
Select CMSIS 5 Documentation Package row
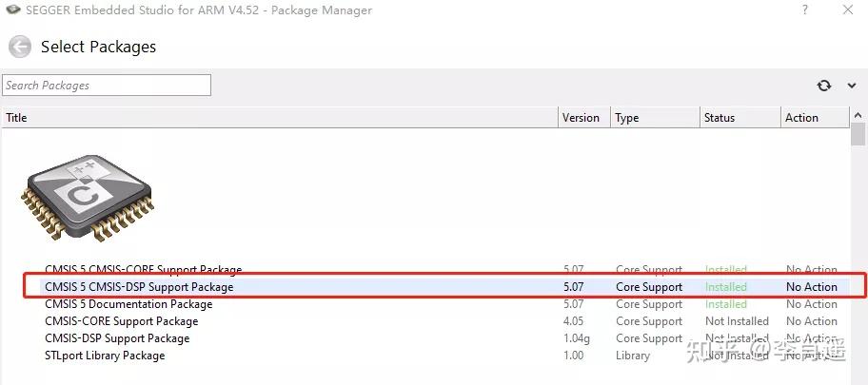pyautogui.click(x=128, y=304)
